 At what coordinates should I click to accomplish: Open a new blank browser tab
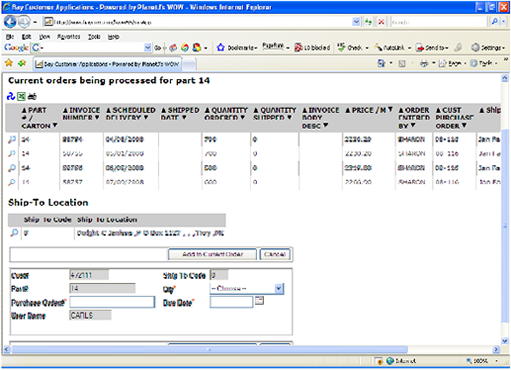pyautogui.click(x=189, y=64)
